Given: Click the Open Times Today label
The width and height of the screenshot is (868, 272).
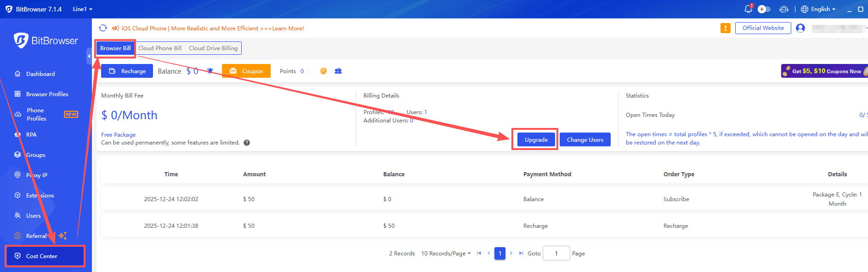Looking at the screenshot, I should [650, 115].
